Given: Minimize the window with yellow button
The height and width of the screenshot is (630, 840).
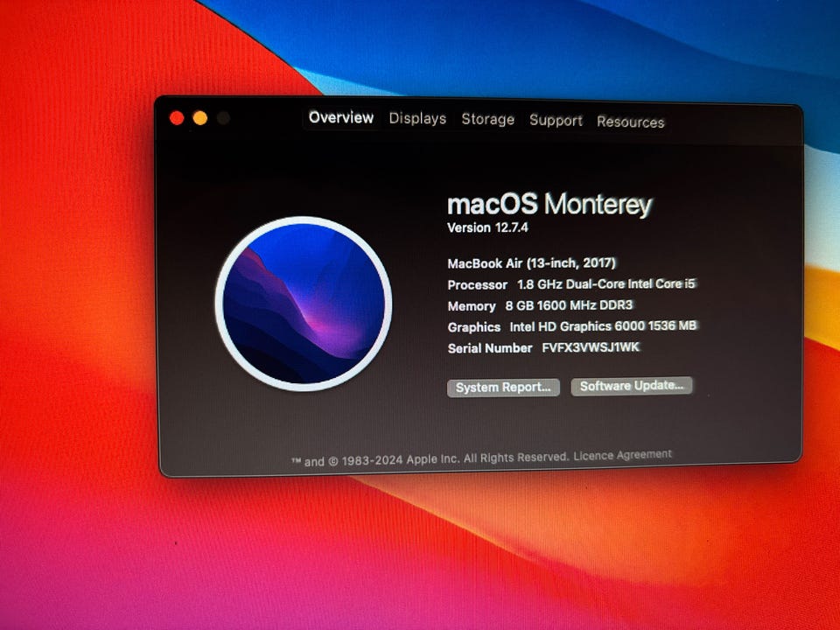Looking at the screenshot, I should (x=200, y=118).
